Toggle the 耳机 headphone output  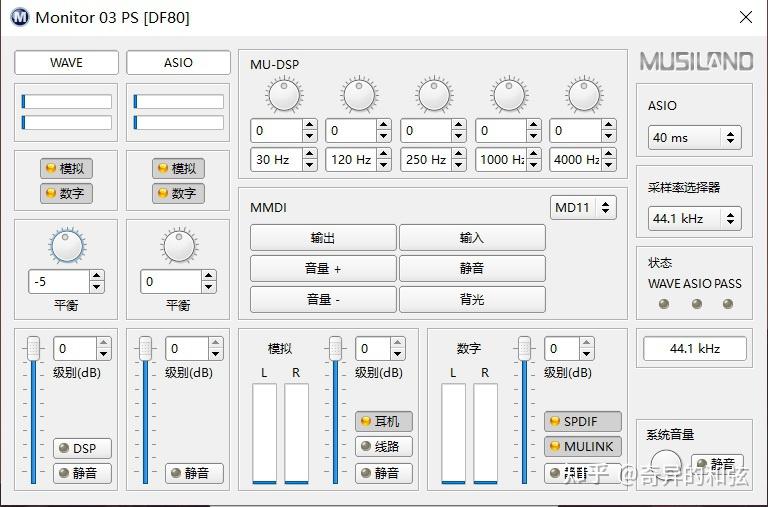384,421
